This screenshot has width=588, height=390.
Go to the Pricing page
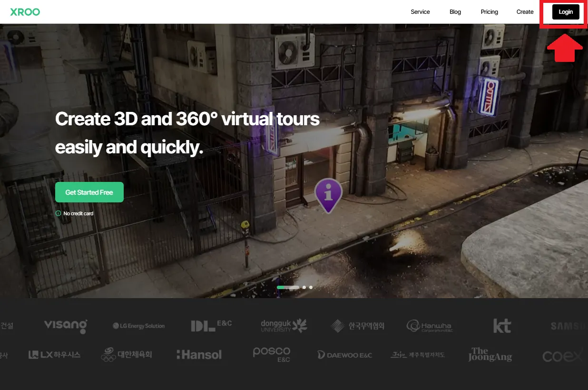tap(489, 12)
